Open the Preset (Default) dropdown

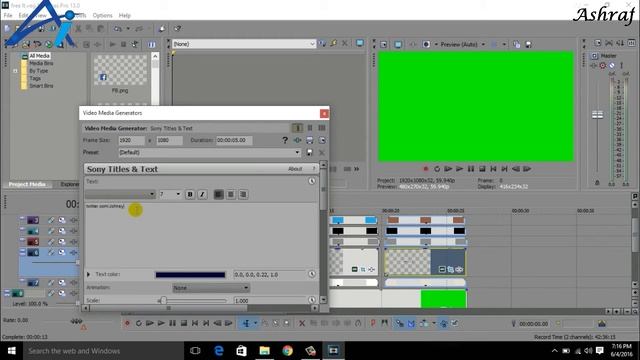tap(209, 152)
